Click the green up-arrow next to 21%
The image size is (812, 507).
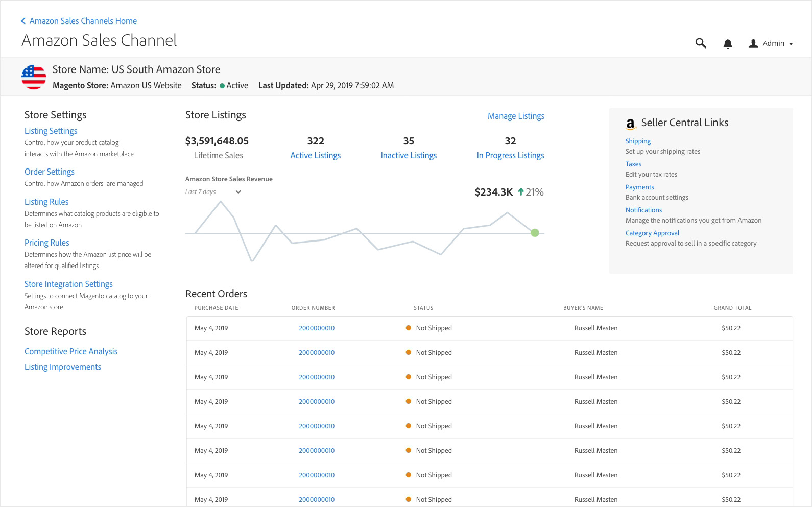pos(521,192)
